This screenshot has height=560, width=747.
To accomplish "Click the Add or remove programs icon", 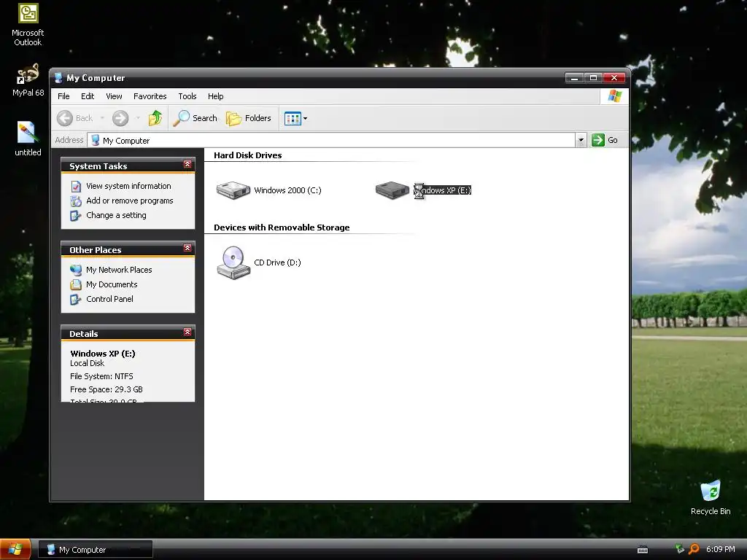I will tap(76, 201).
